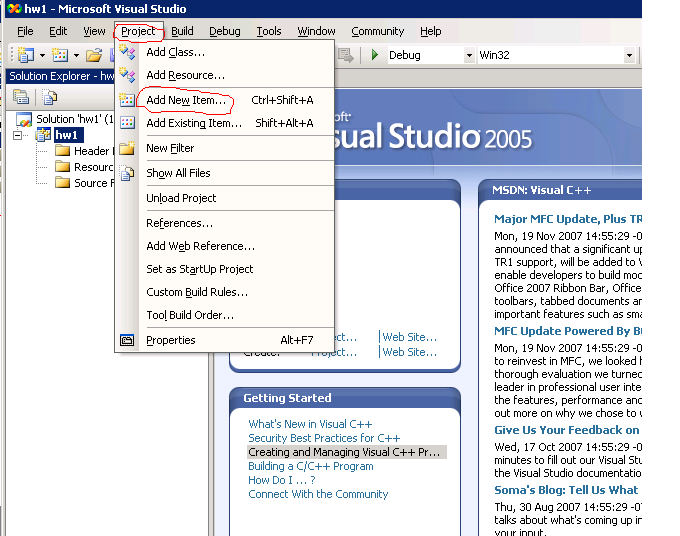The width and height of the screenshot is (680, 536).
Task: Click the Resource Files folder icon
Action: tap(62, 167)
